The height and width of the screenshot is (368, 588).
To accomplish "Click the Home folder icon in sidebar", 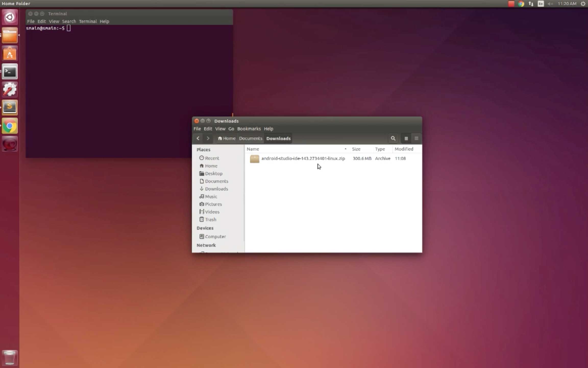I will (x=202, y=165).
